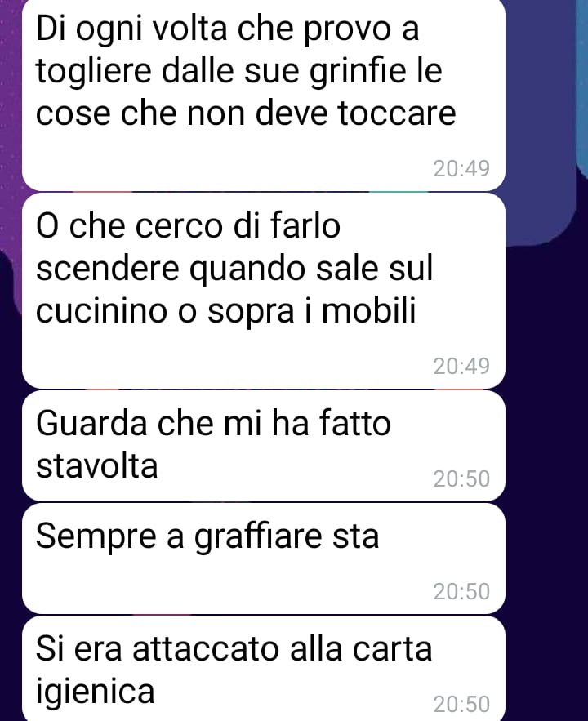Click the 20:49 timestamp under "cucinino o sopra i mobili"
Viewport: 588px width, 721px height.
(x=461, y=367)
